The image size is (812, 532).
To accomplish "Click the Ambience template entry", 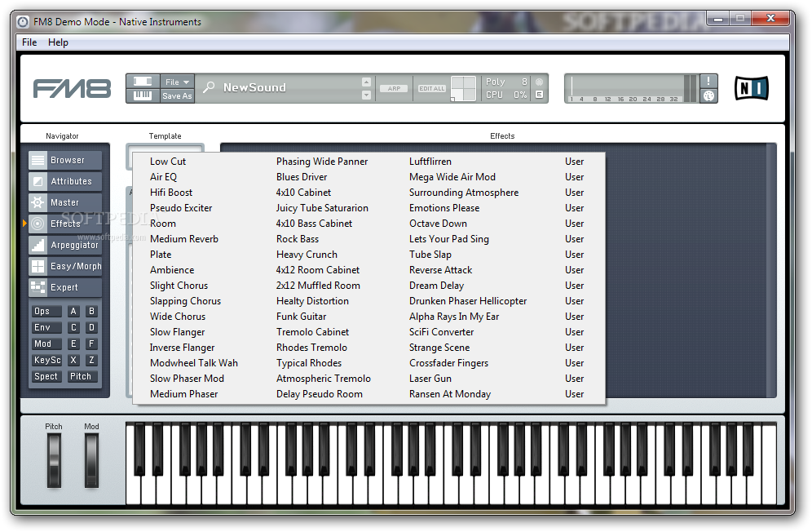I will [x=172, y=270].
